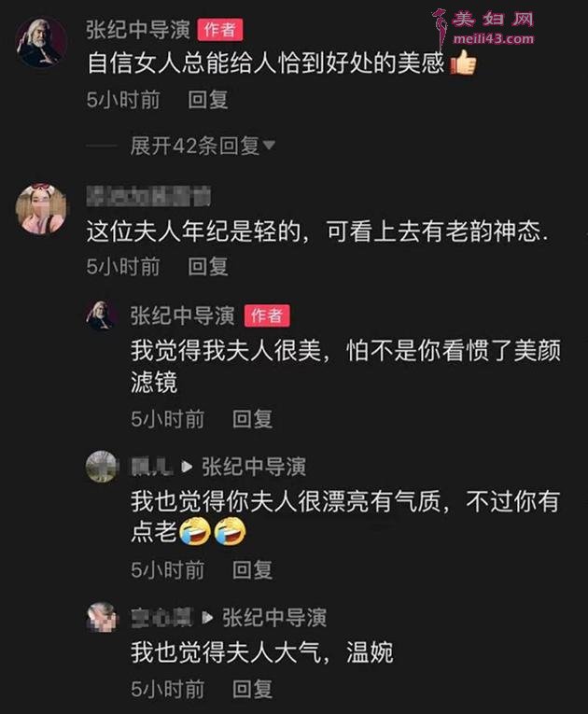
Task: Click 作者 badge in nested reply
Action: 267,315
